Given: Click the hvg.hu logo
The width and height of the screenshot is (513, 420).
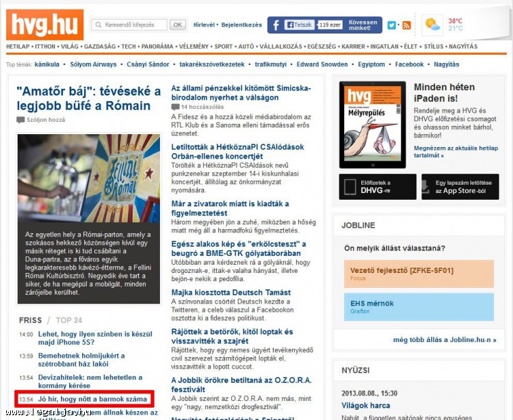Looking at the screenshot, I should click(44, 25).
